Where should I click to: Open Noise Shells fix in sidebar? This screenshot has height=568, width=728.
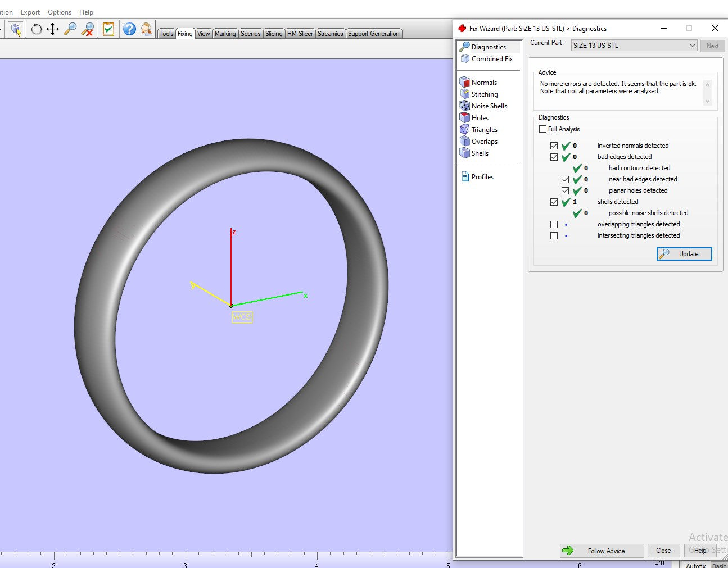[x=489, y=106]
